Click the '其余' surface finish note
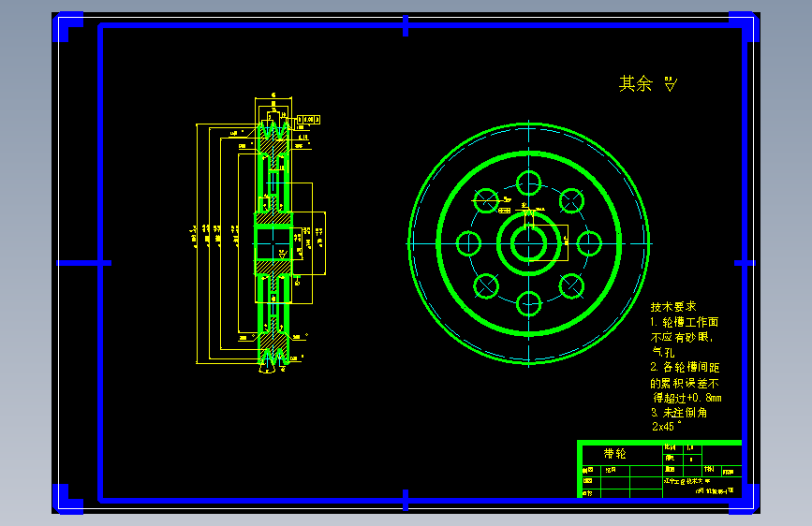Viewport: 812px width, 526px height. click(x=635, y=83)
